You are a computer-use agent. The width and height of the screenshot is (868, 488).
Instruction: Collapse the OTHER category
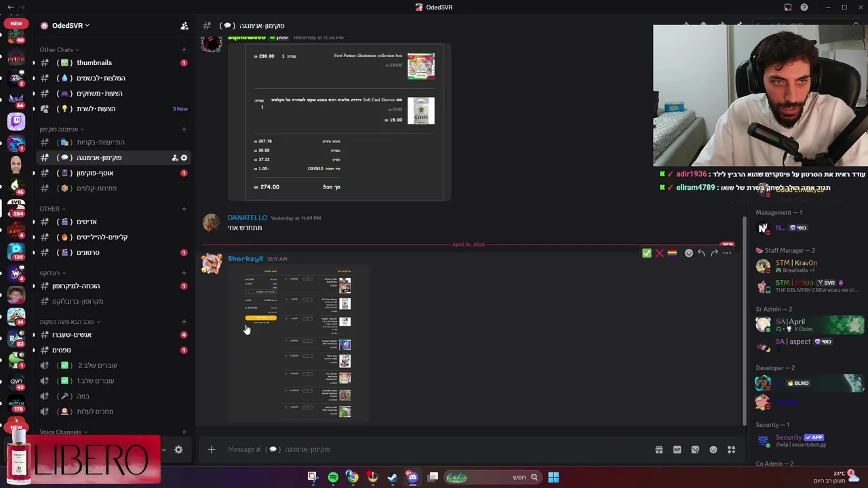point(52,209)
